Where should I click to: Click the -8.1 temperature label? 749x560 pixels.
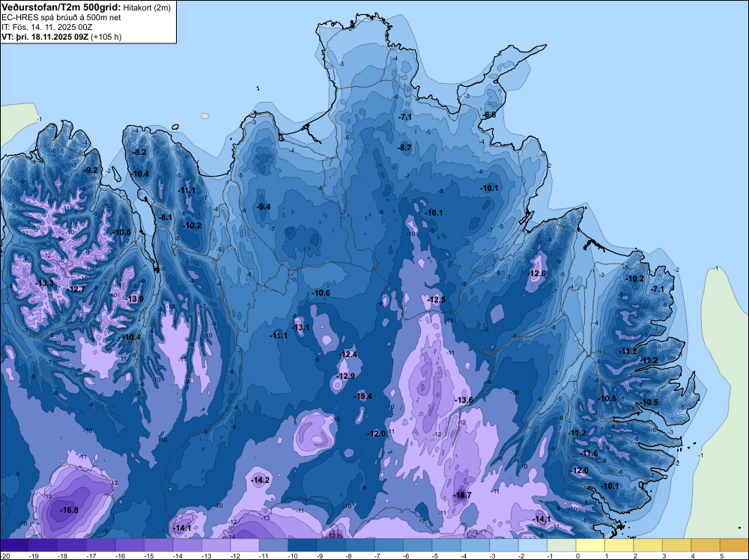coord(166,217)
